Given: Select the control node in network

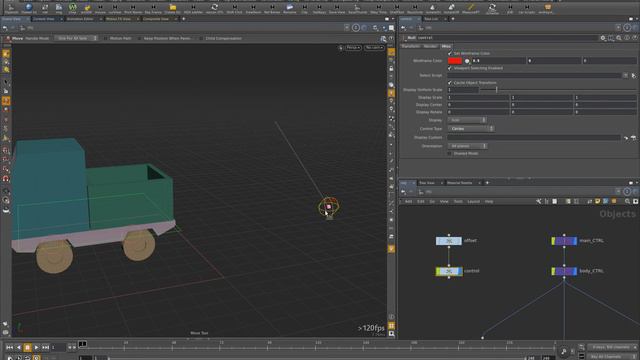Looking at the screenshot, I should (449, 271).
